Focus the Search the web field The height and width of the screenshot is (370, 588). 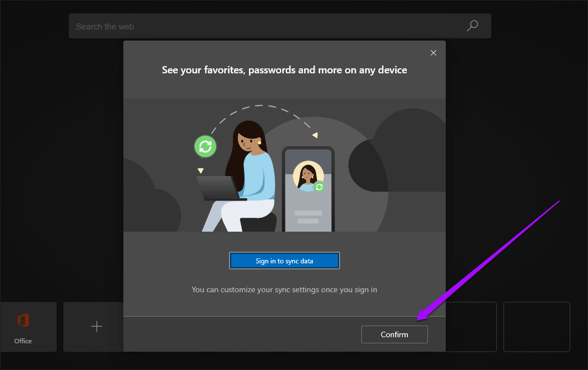click(x=267, y=26)
